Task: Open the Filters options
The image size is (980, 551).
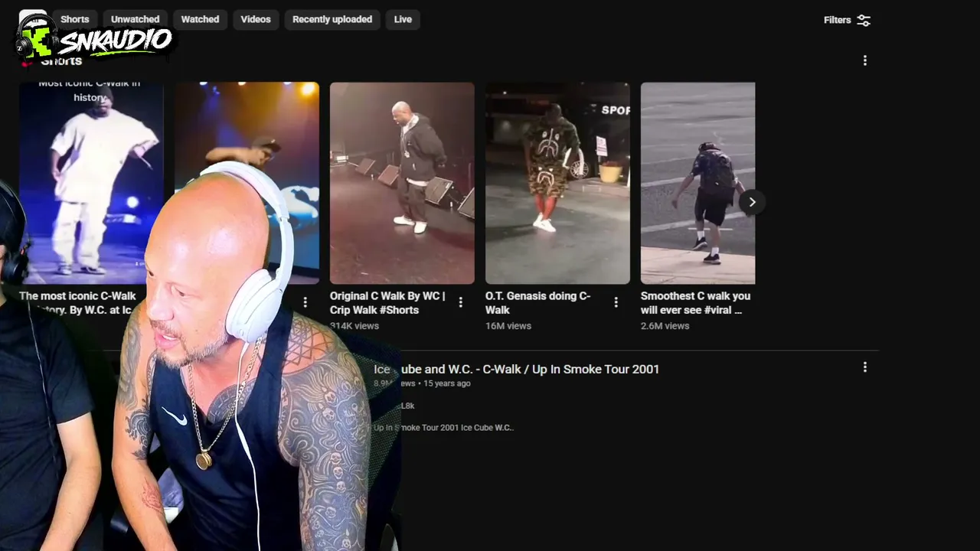Action: 847,20
